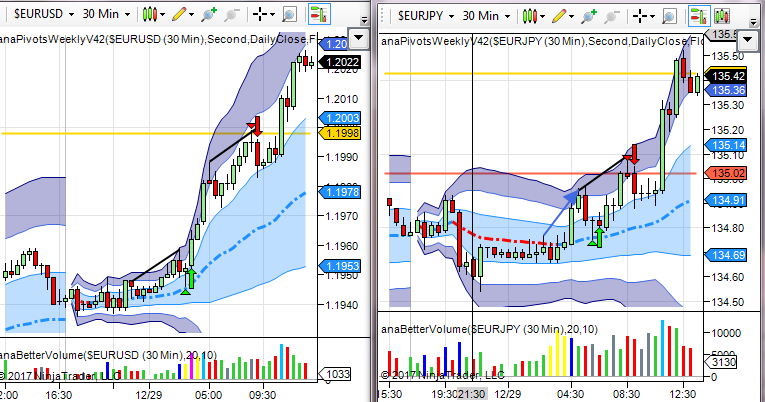Viewport: 765px width, 402px height.
Task: Click the current price marker 1.2022 on EURUSD axis
Action: (x=340, y=62)
